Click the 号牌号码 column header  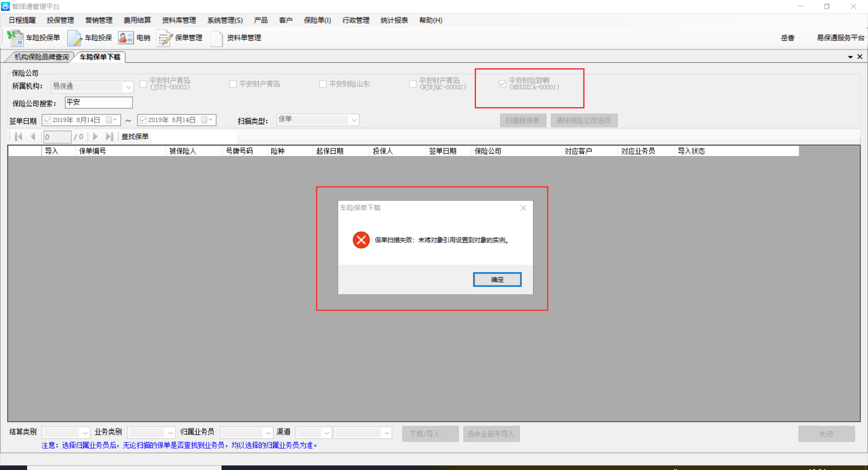tap(245, 151)
